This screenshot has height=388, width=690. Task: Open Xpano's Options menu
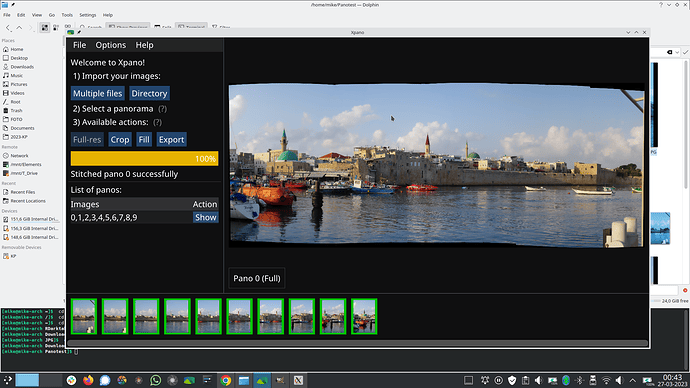110,45
